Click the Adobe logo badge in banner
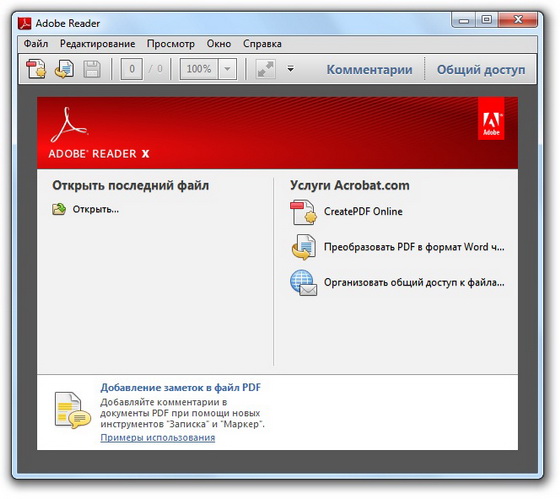 click(491, 119)
